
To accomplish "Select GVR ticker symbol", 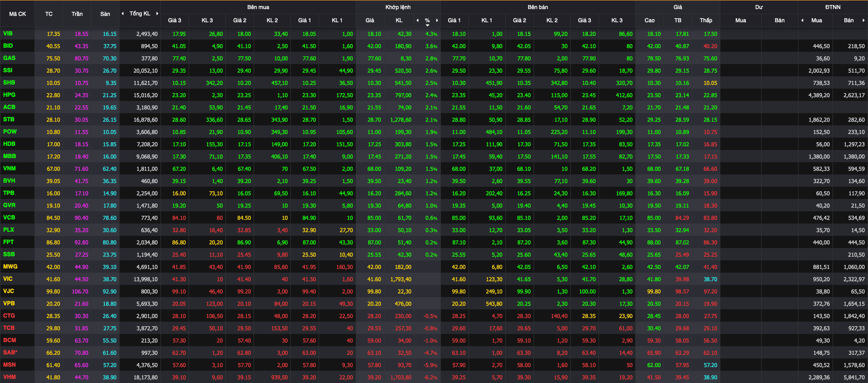I will (9, 205).
